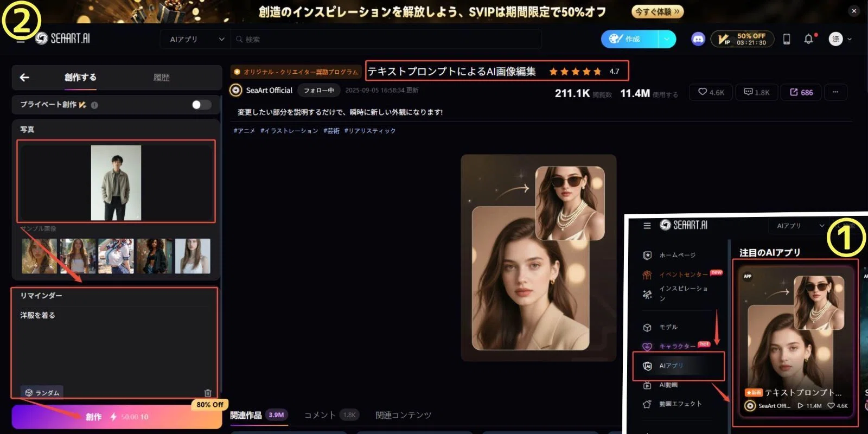
Task: Open the hamburger menu in the inset panel
Action: coord(647,226)
